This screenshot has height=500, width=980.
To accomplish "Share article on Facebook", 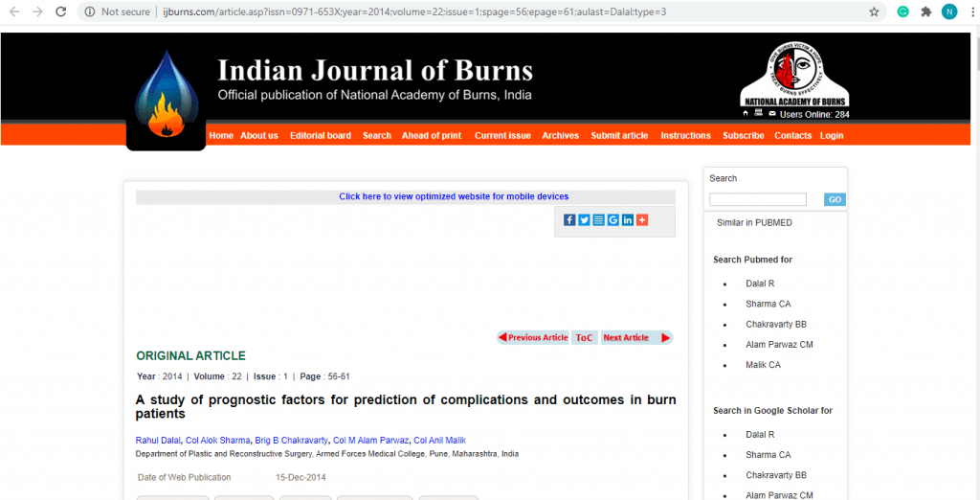I will coord(569,220).
